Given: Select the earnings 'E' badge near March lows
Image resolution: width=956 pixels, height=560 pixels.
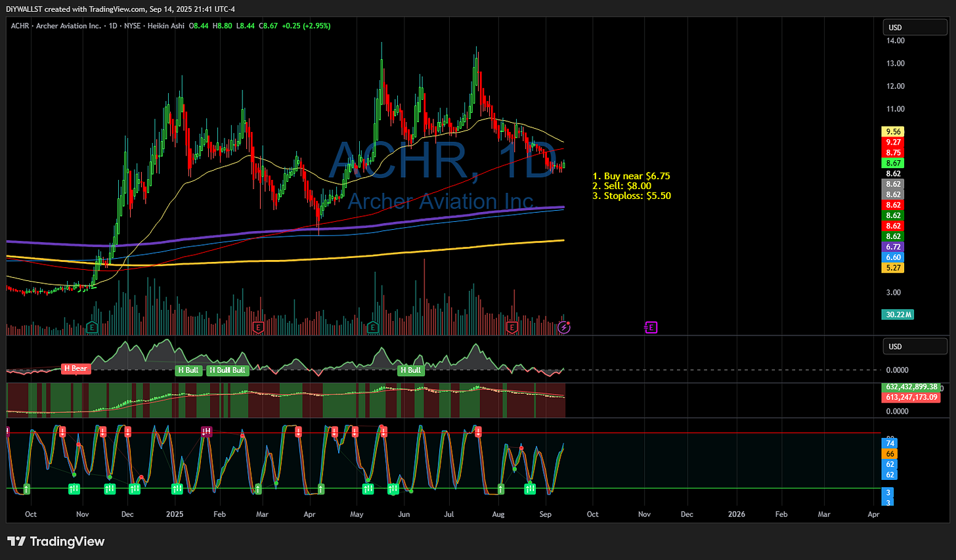Looking at the screenshot, I should point(258,327).
